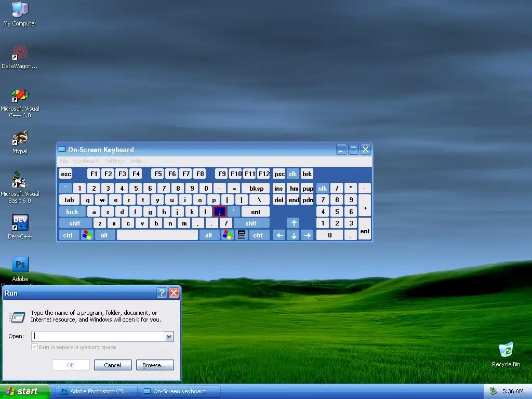This screenshot has height=399, width=532.
Task: Open the File menu in On-Screen Keyboard
Action: (x=64, y=161)
